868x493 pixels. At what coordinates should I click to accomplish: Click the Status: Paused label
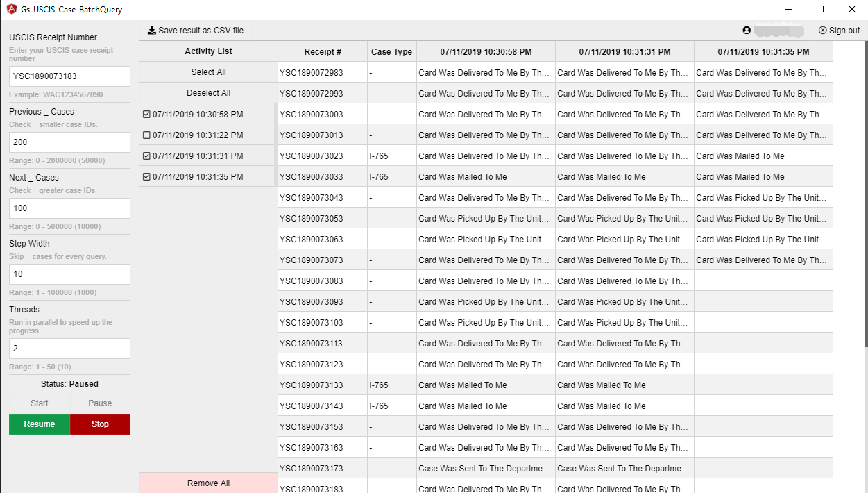tap(69, 384)
